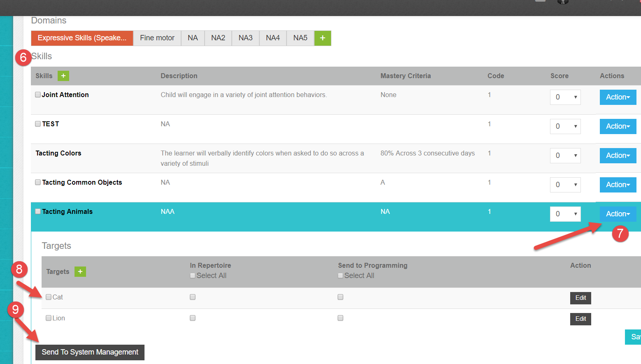The width and height of the screenshot is (641, 364).
Task: Check Send to Programming for Lion
Action: click(340, 318)
